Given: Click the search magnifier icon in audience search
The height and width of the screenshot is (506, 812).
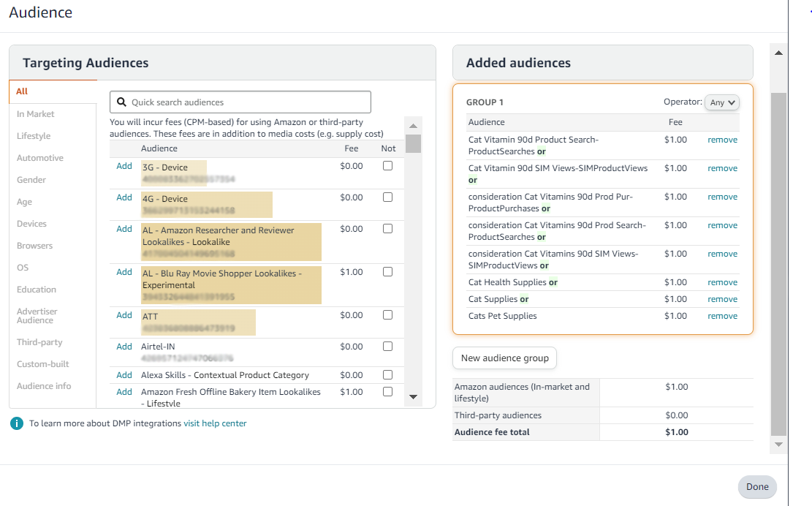Looking at the screenshot, I should (x=120, y=102).
